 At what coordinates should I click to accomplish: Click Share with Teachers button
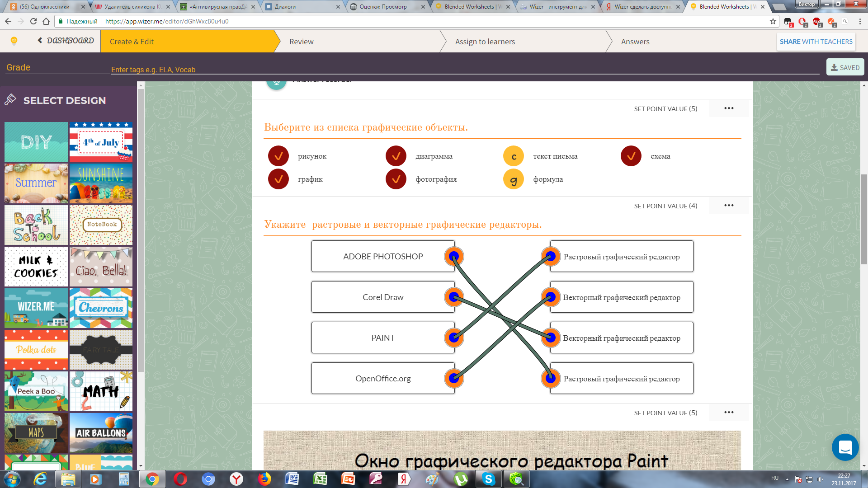tap(816, 42)
